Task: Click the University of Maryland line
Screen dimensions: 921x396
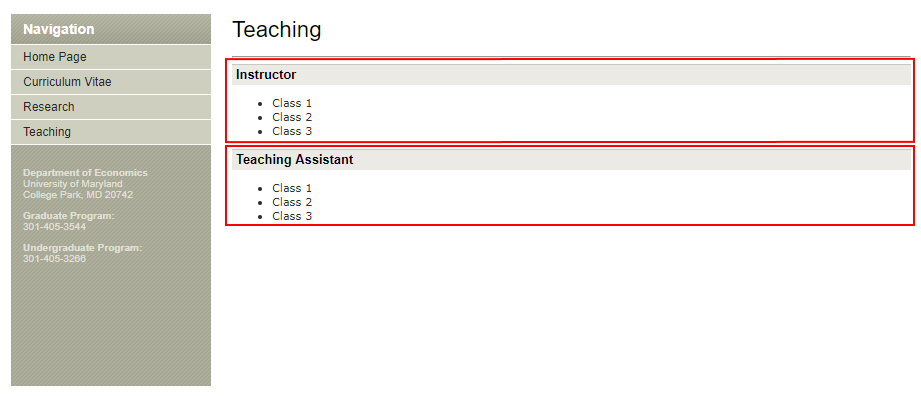Action: (73, 184)
